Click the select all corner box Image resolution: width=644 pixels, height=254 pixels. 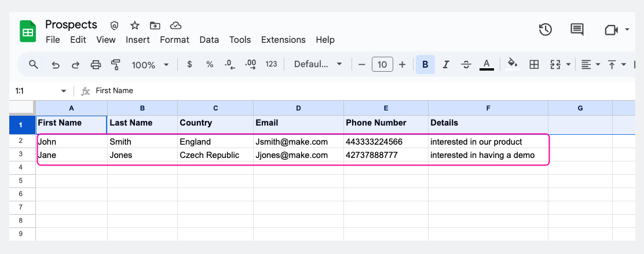(22, 108)
